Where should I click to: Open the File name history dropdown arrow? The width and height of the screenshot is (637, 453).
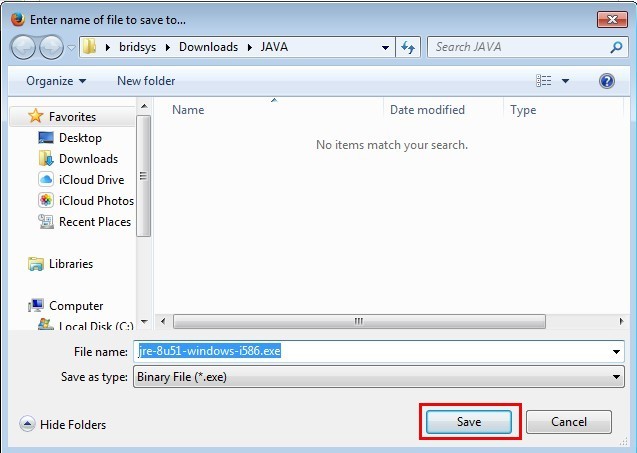[616, 352]
